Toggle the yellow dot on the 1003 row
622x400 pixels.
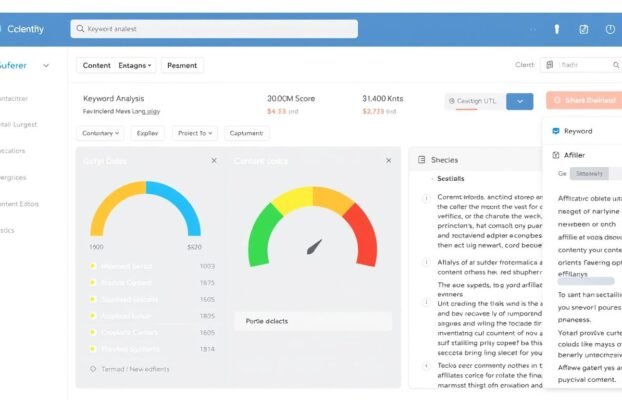pos(93,266)
